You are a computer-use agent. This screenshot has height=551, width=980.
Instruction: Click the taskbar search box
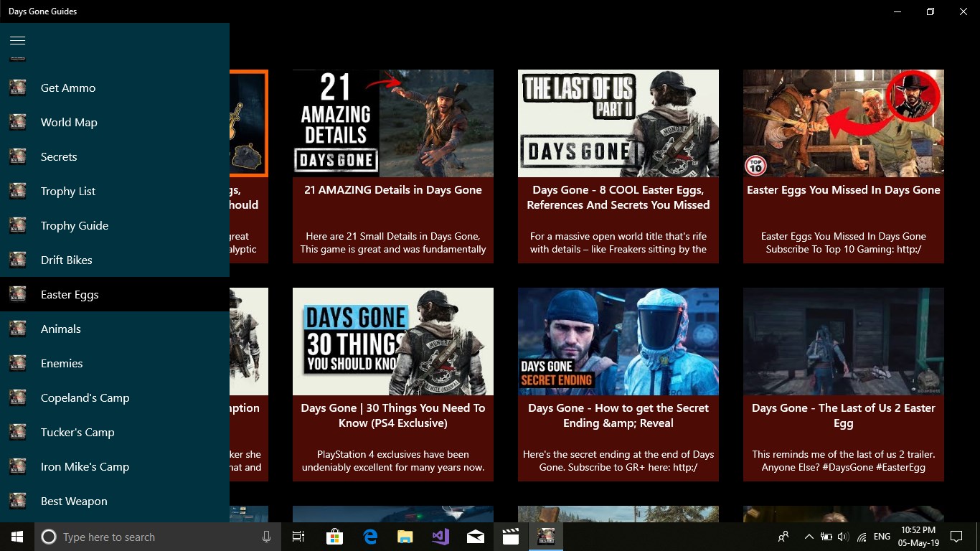(x=158, y=537)
